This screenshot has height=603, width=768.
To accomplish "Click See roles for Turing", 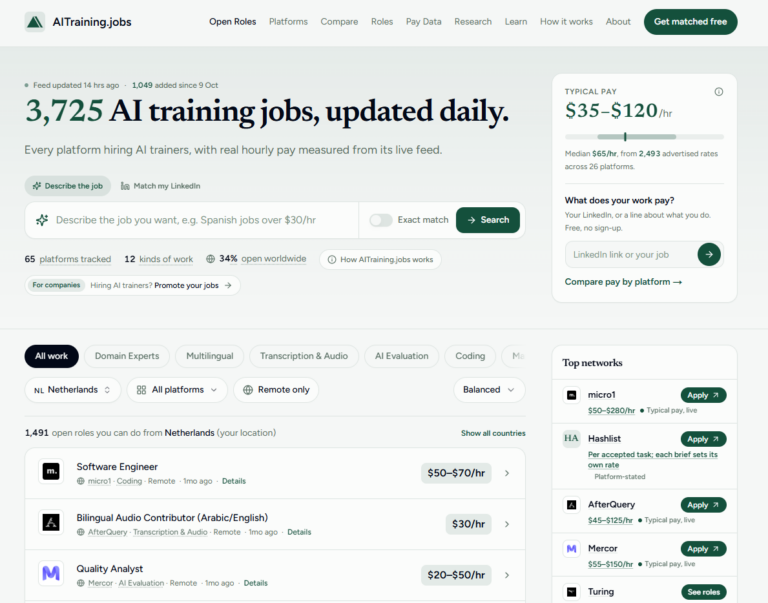I will pyautogui.click(x=704, y=592).
